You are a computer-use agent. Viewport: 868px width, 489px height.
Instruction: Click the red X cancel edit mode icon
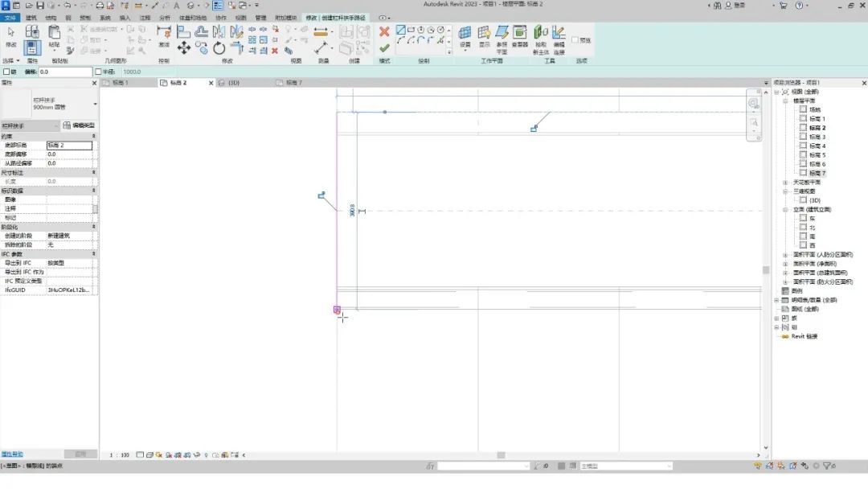pyautogui.click(x=384, y=31)
